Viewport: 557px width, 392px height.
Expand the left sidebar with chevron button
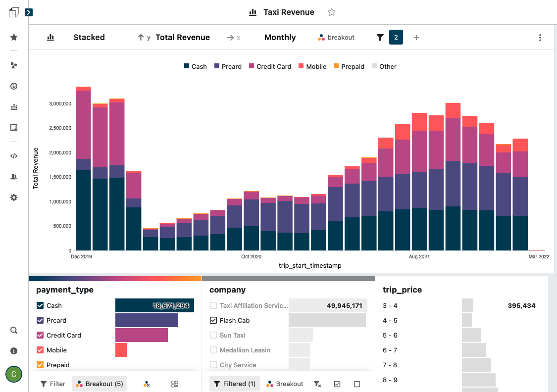(29, 12)
